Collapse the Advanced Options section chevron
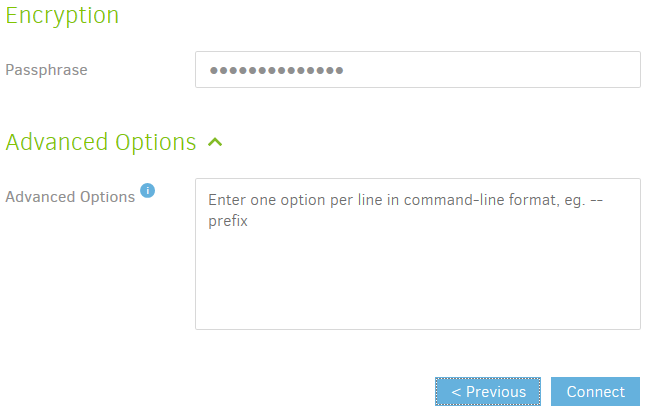The height and width of the screenshot is (412, 647). [214, 142]
